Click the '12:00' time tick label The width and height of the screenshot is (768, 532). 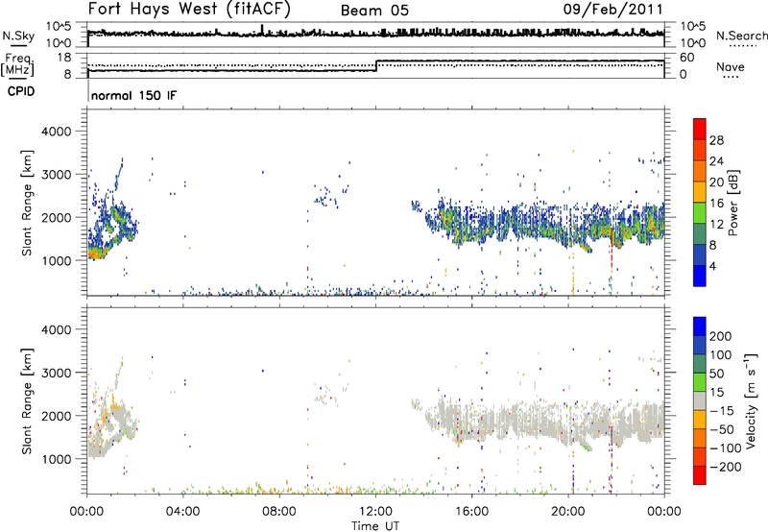[x=375, y=512]
